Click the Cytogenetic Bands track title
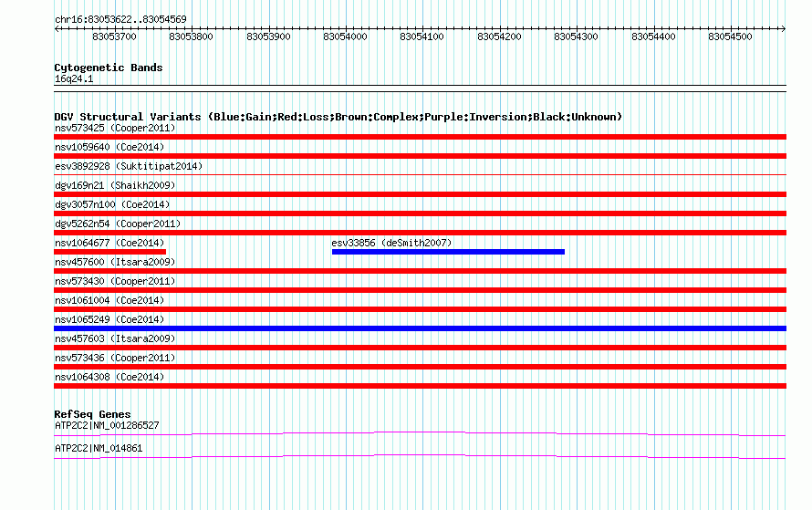 pyautogui.click(x=109, y=68)
